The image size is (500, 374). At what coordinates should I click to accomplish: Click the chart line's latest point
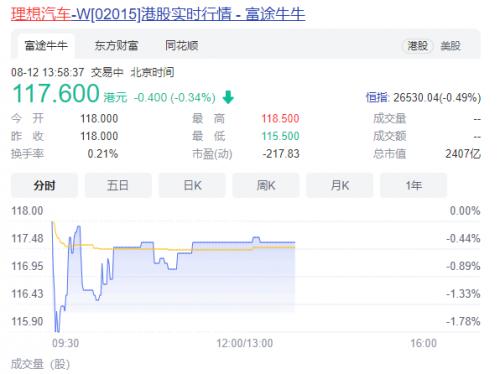click(295, 242)
